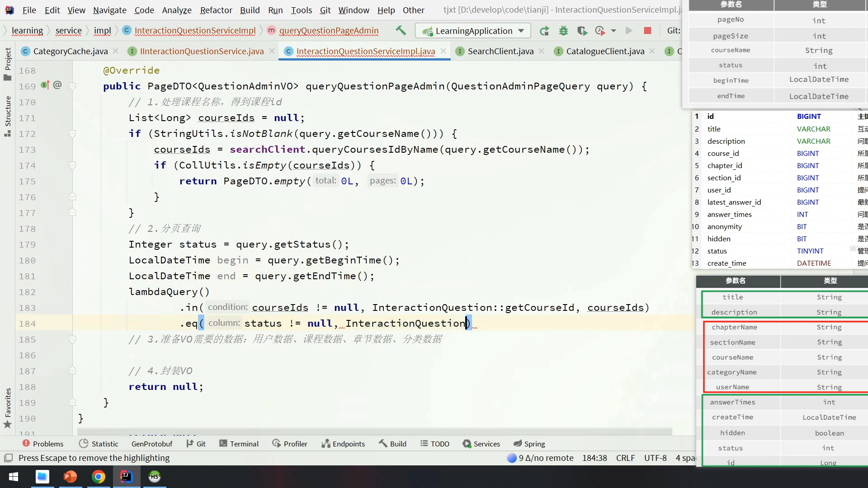Expand the profiler run options arrow
Image resolution: width=868 pixels, height=488 pixels.
click(613, 31)
